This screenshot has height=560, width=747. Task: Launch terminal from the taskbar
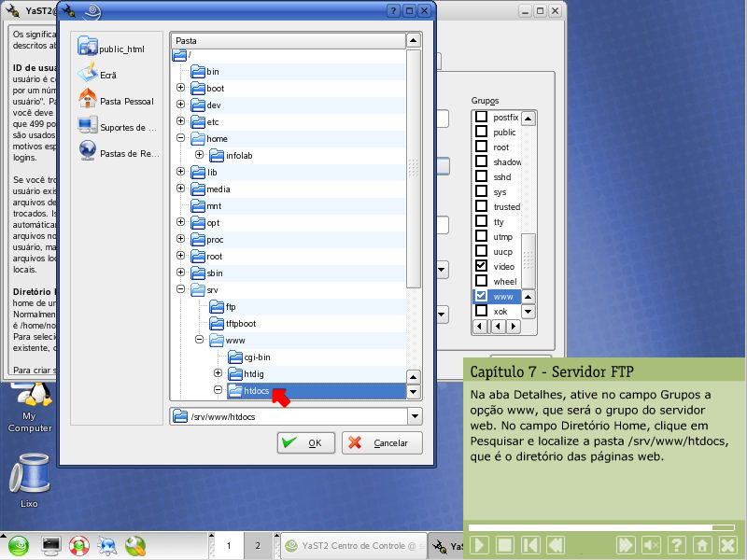pyautogui.click(x=51, y=545)
